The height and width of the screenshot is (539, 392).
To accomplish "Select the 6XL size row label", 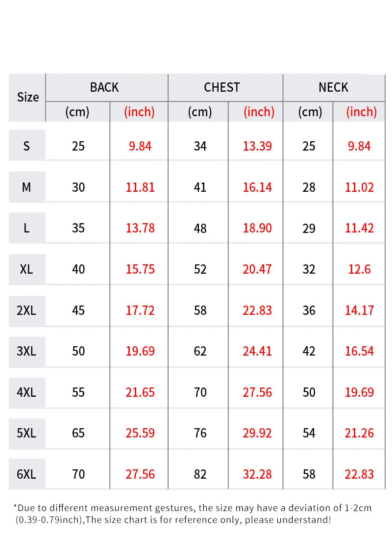I will (x=26, y=474).
